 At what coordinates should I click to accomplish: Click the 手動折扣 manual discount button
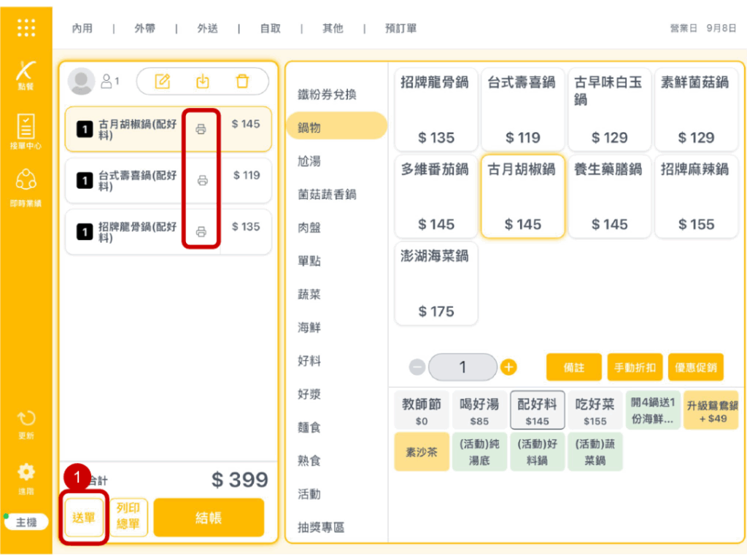point(634,367)
